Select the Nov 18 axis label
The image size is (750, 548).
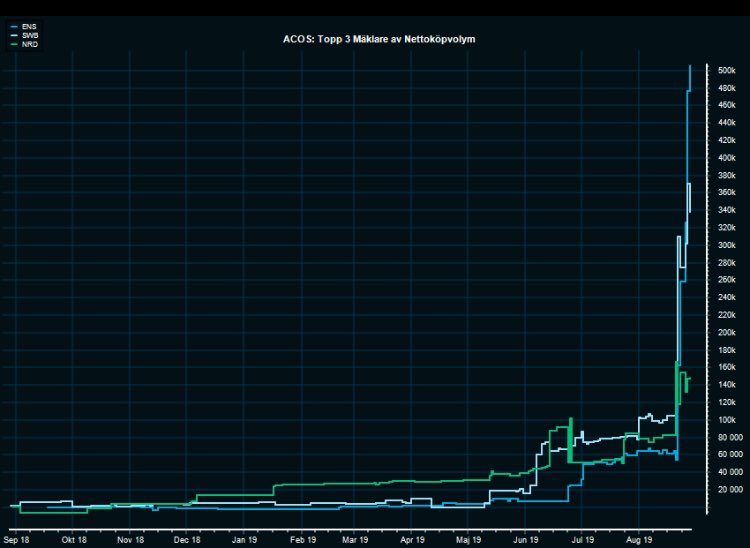coord(131,540)
